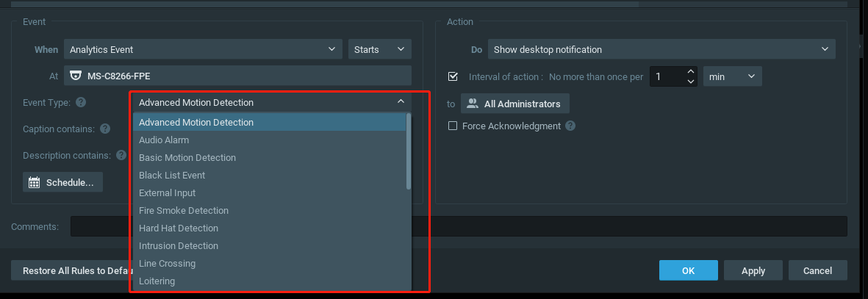Viewport: 868px width, 299px height.
Task: Open the Starts state dropdown
Action: [x=380, y=49]
